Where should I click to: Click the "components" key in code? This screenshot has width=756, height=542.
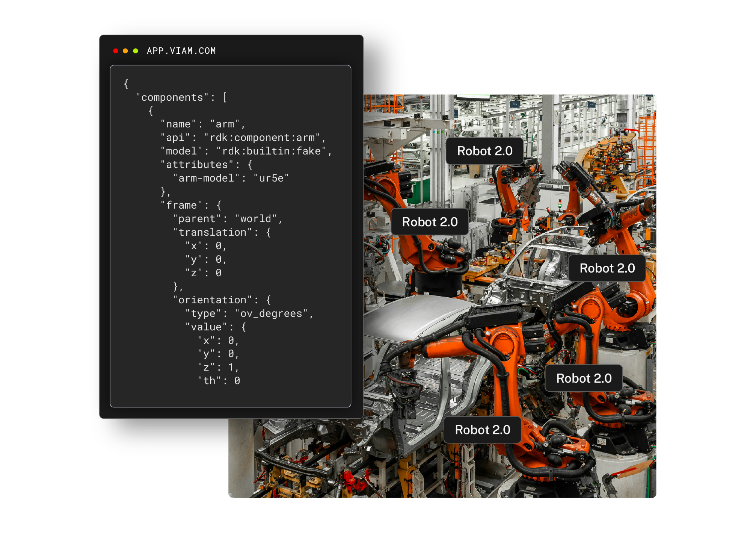point(172,97)
